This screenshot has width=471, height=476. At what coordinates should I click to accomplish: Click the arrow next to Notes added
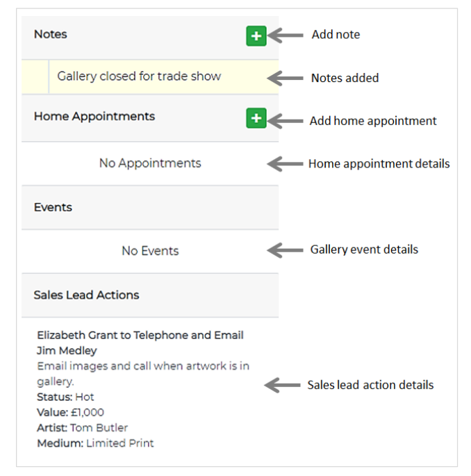tap(285, 78)
